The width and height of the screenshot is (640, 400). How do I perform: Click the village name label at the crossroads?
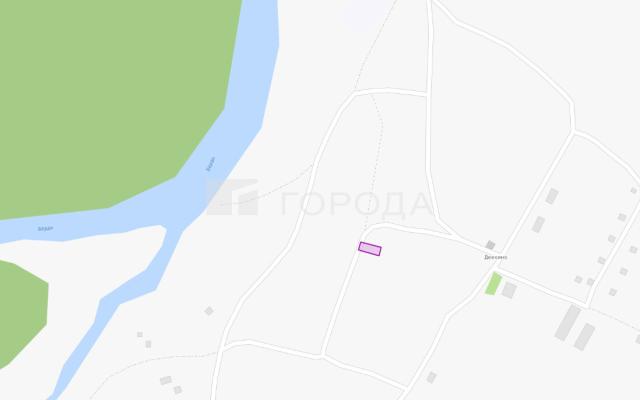point(496,258)
